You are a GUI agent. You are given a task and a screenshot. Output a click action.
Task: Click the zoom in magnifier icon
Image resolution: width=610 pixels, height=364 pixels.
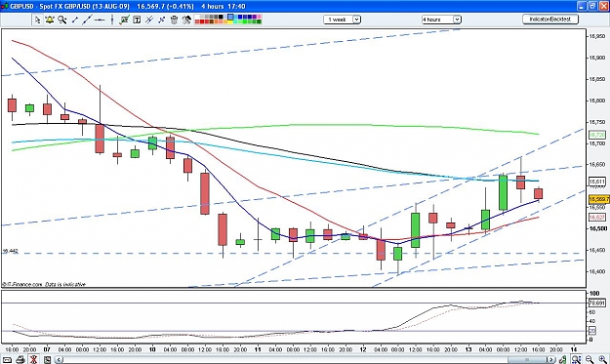coord(602,360)
